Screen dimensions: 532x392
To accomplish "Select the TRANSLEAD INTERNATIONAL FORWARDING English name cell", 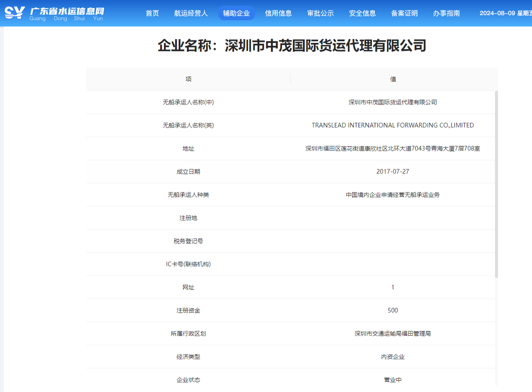I will 392,125.
